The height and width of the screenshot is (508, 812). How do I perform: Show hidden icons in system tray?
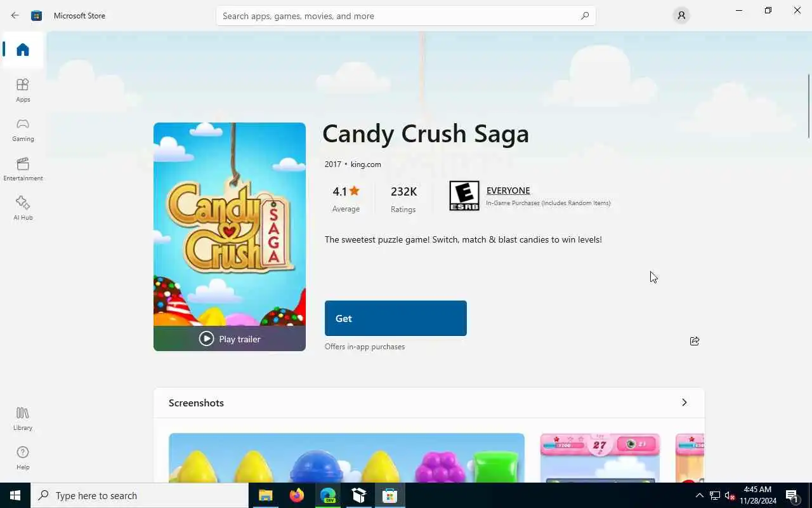coord(699,495)
